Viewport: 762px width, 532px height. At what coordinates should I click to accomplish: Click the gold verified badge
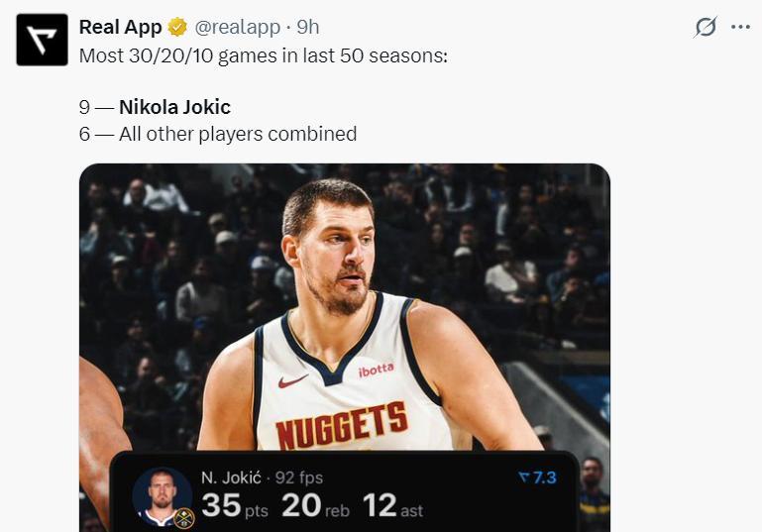[177, 27]
